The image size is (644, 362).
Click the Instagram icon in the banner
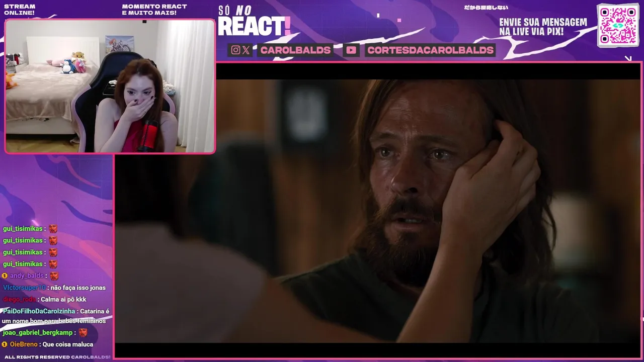(x=235, y=50)
